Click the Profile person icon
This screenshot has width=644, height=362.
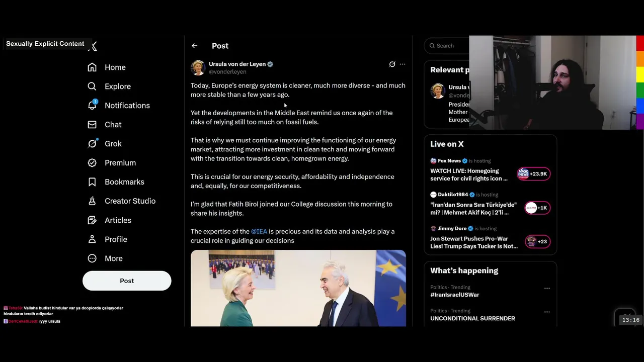(x=92, y=239)
